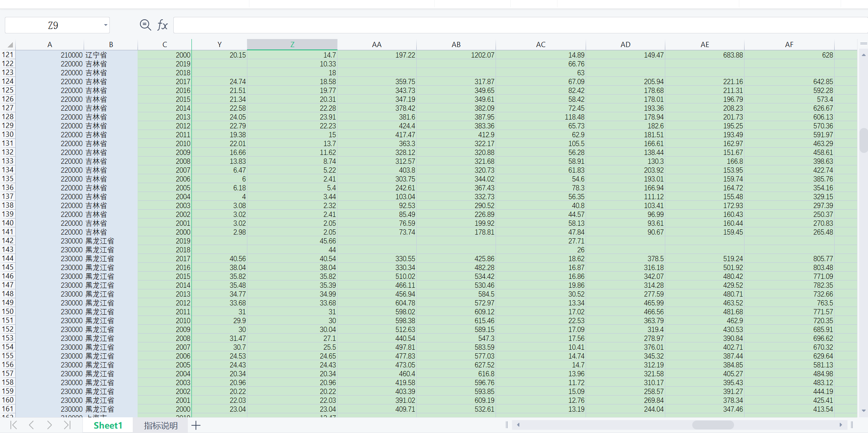Select row 161 header
Viewport: 868px width, 433px height.
[x=8, y=409]
